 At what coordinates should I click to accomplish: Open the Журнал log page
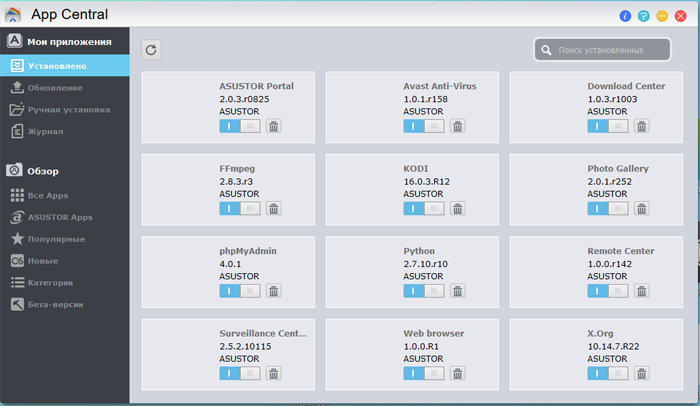[x=45, y=131]
